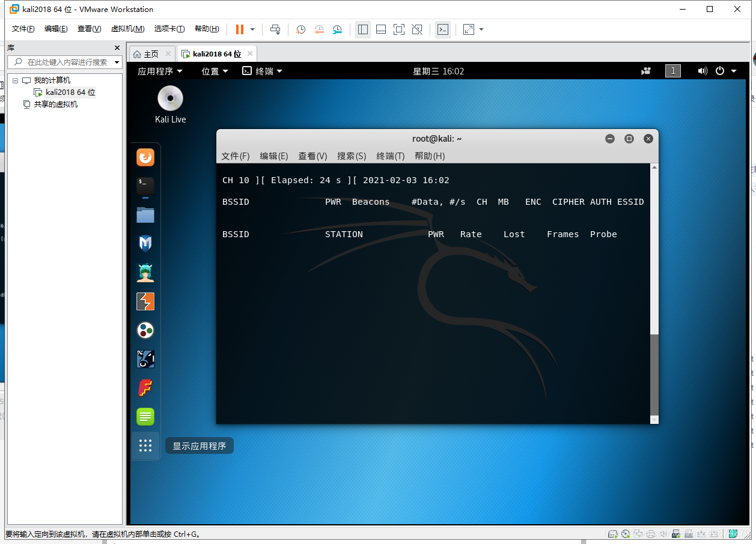This screenshot has height=544, width=756.
Task: Click the volume icon in Kali top bar
Action: pos(703,71)
